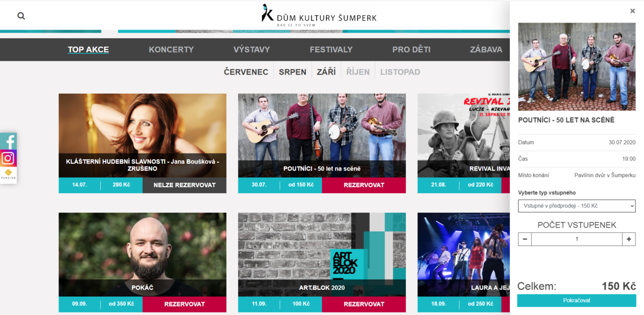This screenshot has width=644, height=315.
Task: Click the Penzion sidebar icon
Action: (x=8, y=175)
